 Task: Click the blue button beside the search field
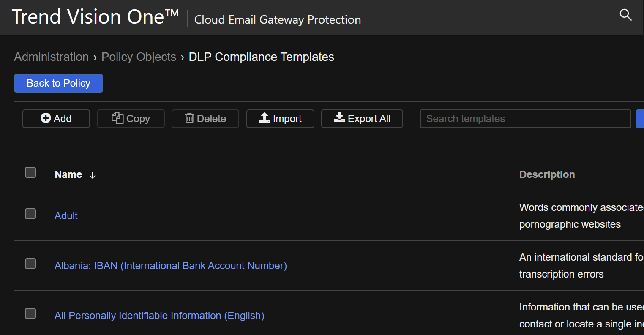click(639, 119)
